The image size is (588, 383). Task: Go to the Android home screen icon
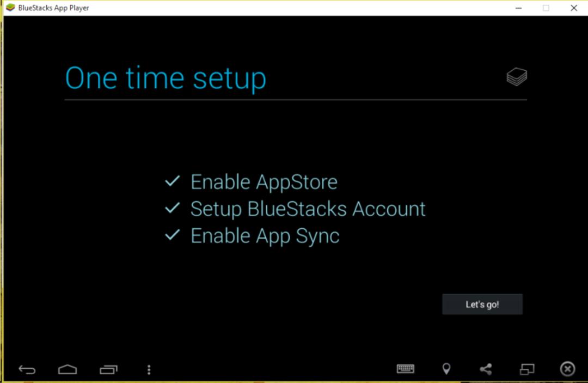[68, 369]
